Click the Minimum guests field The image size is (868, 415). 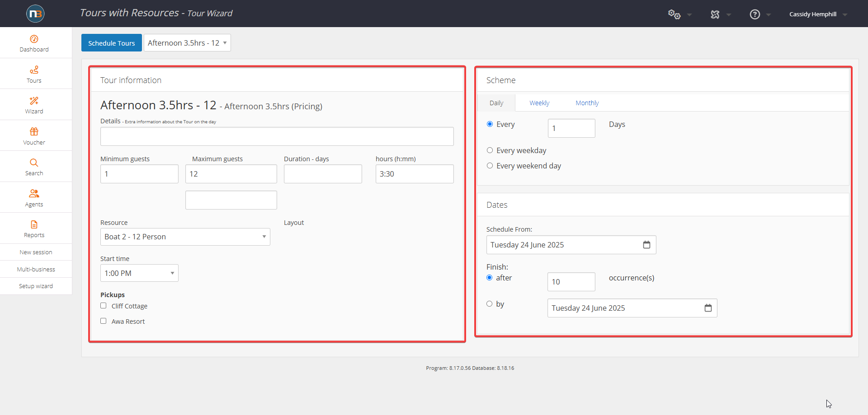pos(139,174)
